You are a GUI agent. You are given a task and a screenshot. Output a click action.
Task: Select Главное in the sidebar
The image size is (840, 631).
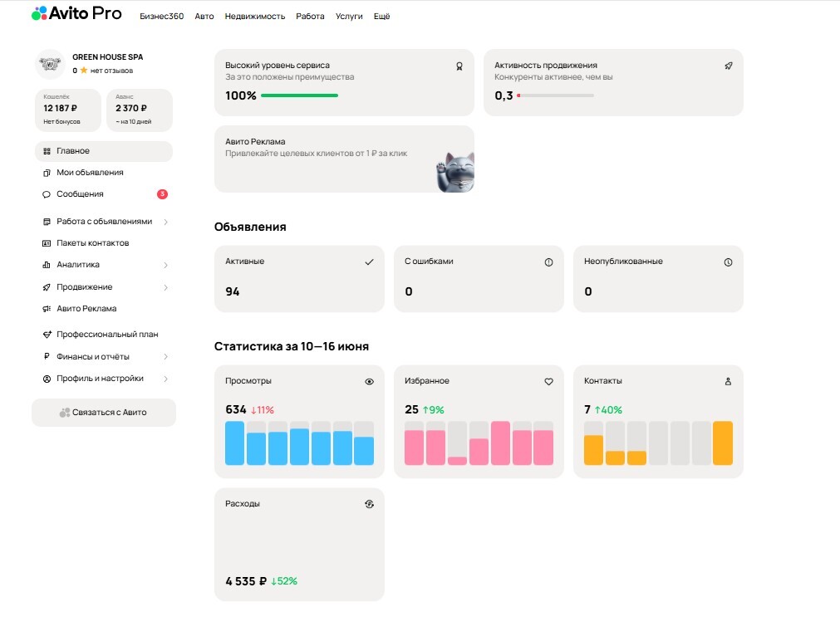[104, 151]
